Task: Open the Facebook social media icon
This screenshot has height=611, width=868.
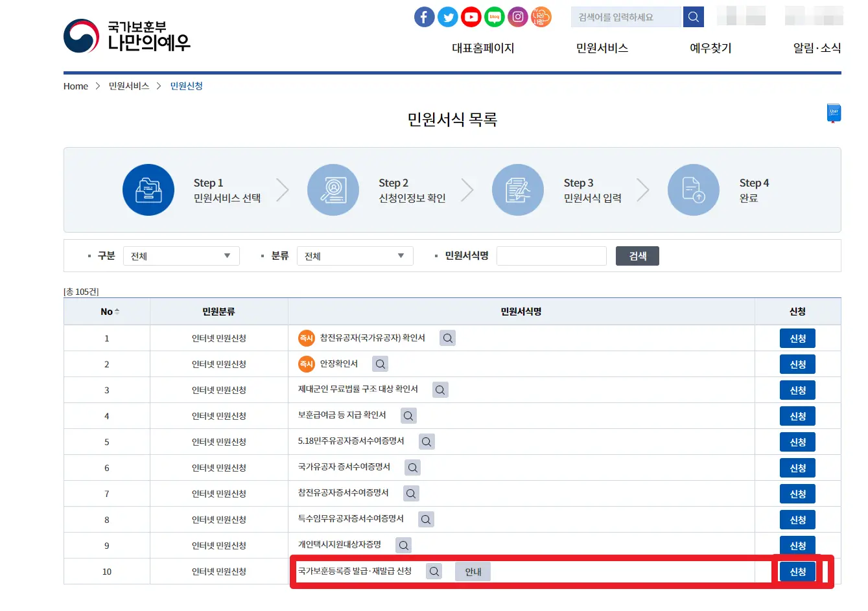Action: tap(424, 17)
